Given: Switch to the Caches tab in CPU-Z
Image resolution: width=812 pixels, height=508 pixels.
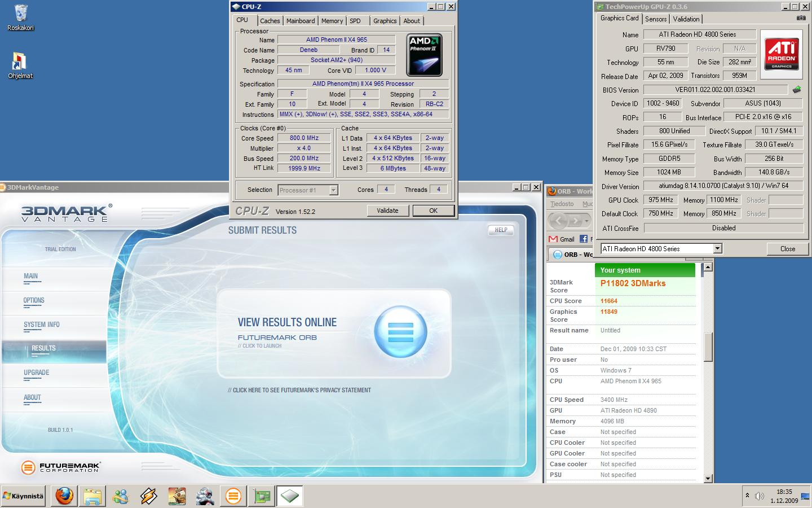Looking at the screenshot, I should click(270, 21).
